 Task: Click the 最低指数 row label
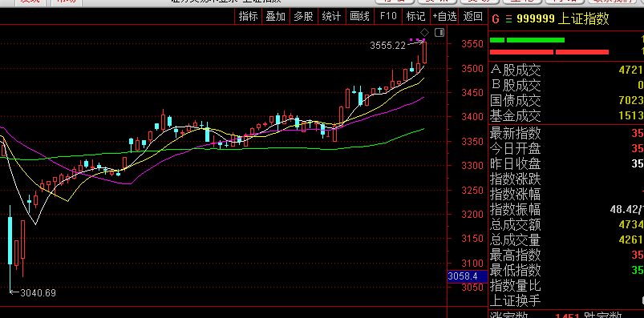tap(516, 270)
